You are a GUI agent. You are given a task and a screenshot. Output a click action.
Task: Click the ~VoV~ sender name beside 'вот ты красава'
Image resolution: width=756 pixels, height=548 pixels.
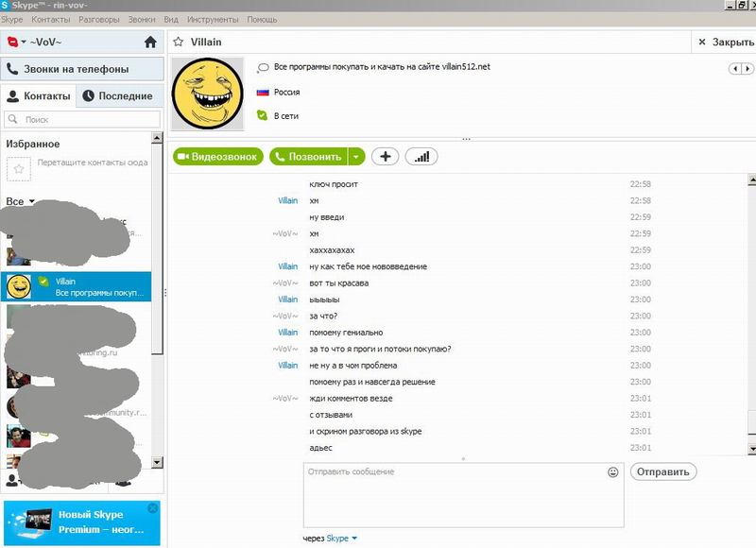[285, 283]
